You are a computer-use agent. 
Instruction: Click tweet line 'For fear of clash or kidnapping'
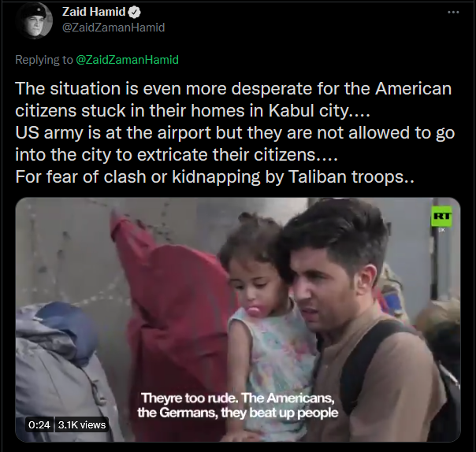[214, 177]
